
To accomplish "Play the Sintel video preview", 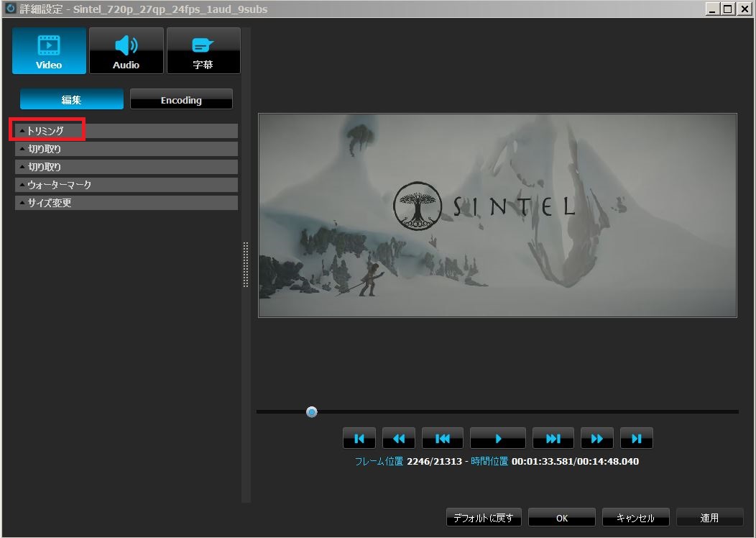I will [497, 438].
